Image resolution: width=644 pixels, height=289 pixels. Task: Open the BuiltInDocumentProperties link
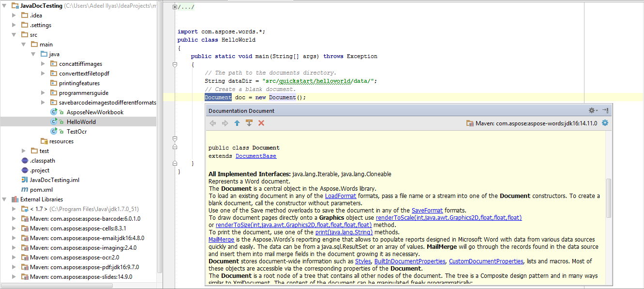[x=410, y=261]
